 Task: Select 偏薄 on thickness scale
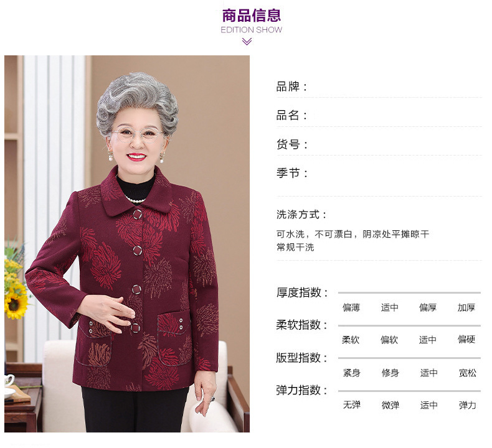(x=351, y=307)
